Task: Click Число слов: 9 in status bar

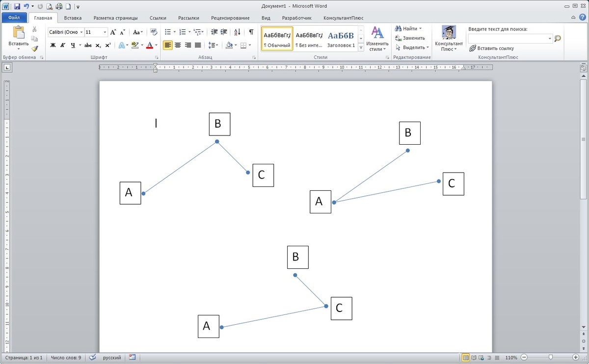Action: [66, 358]
